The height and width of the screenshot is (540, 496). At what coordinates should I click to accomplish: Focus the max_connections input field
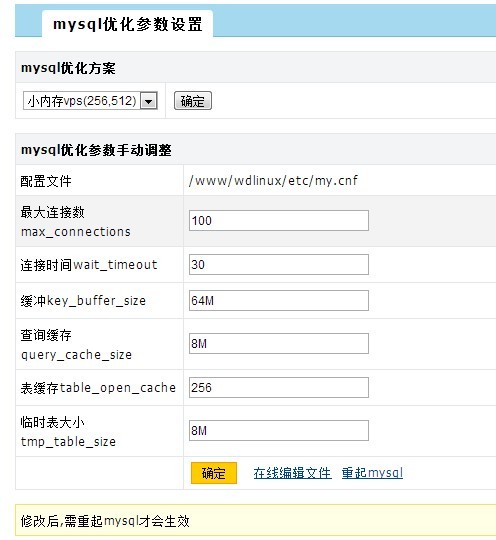coord(279,220)
